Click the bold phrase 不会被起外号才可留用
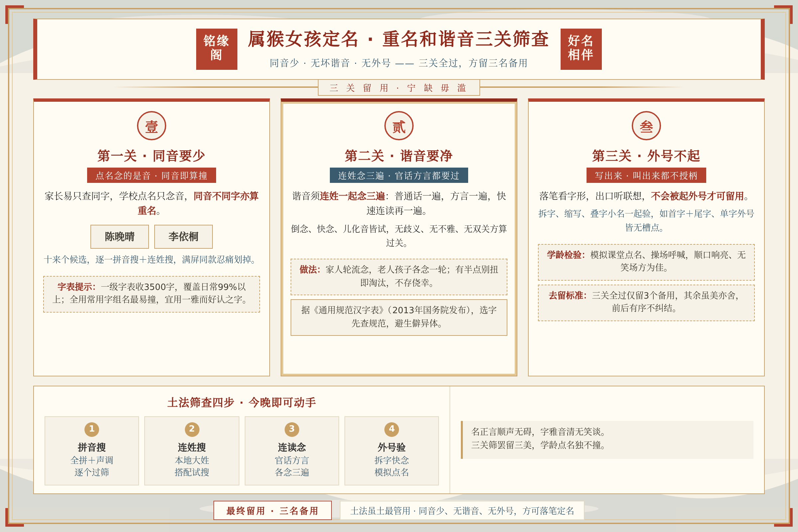This screenshot has width=798, height=532. pos(697,196)
